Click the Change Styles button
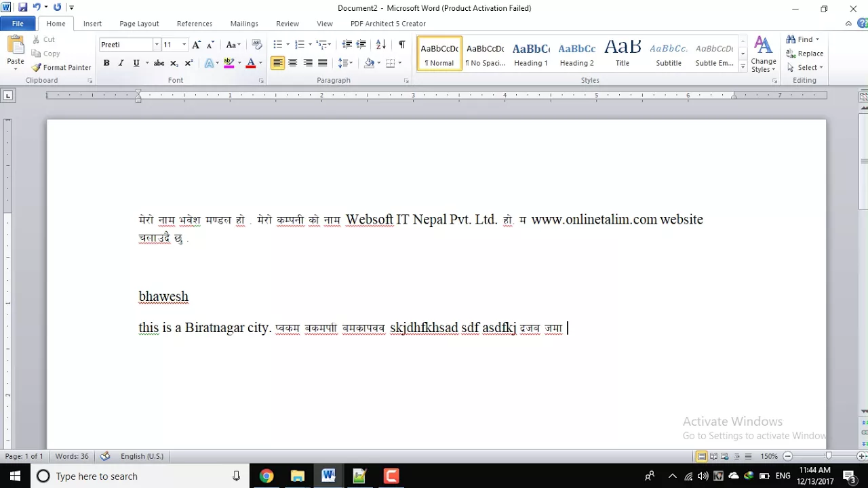Viewport: 868px width, 488px height. [763, 54]
